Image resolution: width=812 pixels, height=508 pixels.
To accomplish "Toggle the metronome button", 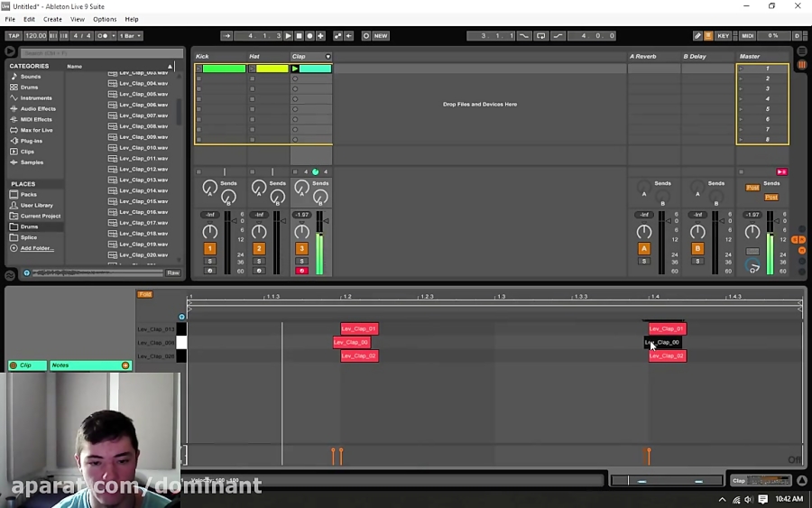I will coord(101,36).
